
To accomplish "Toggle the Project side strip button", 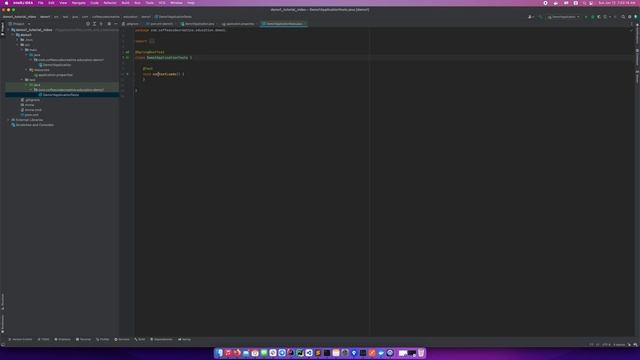I will [x=2, y=29].
